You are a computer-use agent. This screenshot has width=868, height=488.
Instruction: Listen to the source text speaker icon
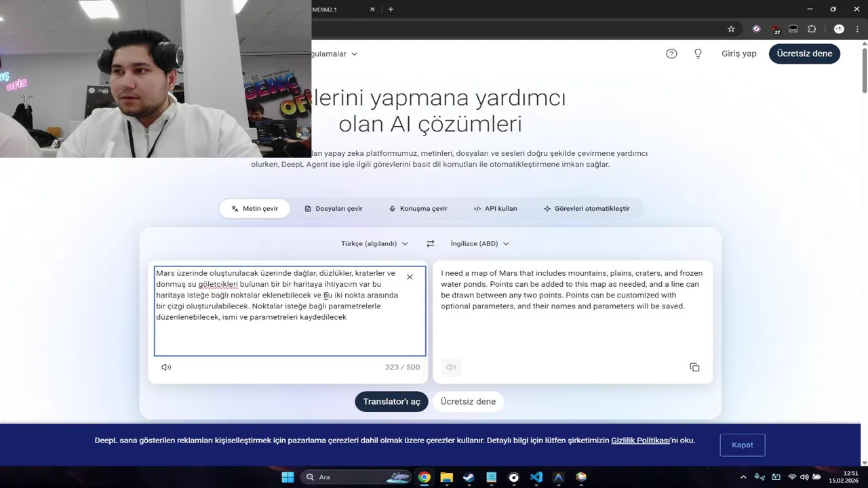pyautogui.click(x=166, y=367)
